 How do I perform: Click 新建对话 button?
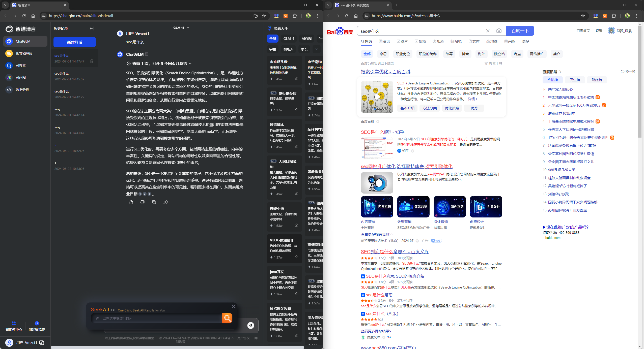pyautogui.click(x=75, y=42)
